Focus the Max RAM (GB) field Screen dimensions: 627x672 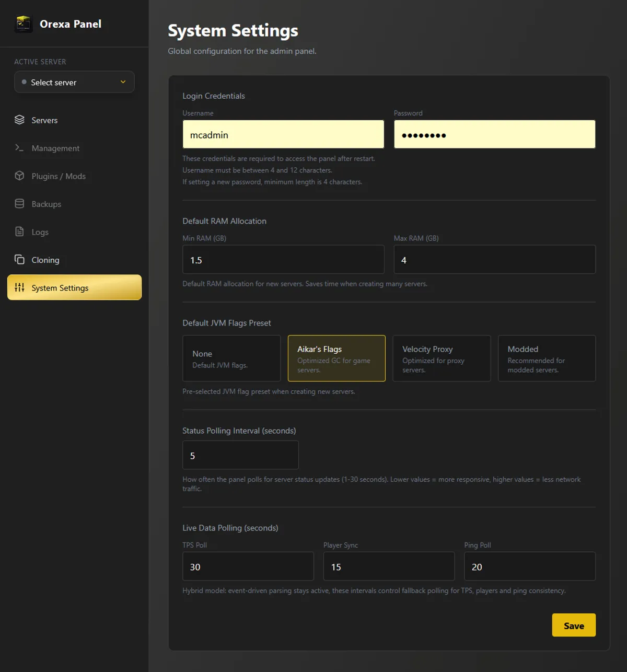[x=494, y=260]
